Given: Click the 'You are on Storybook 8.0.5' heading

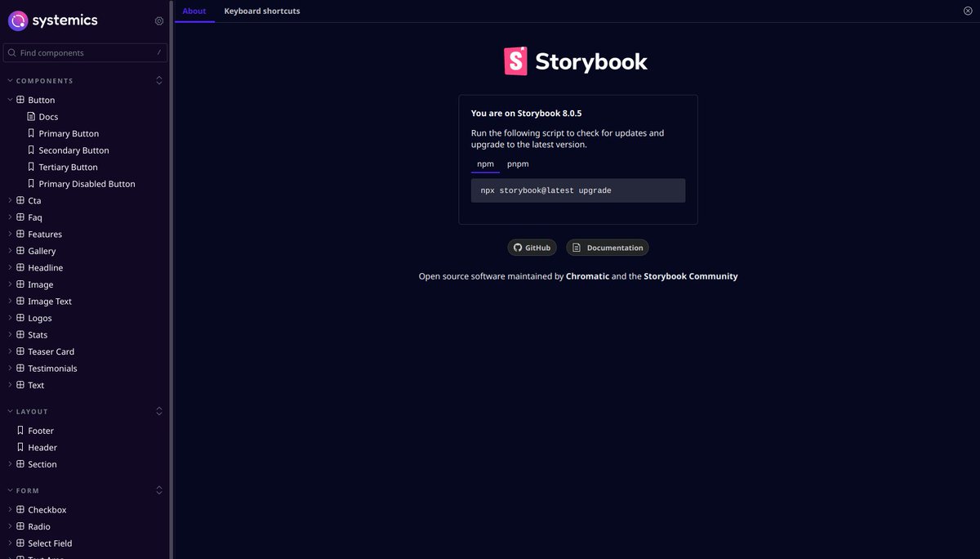Looking at the screenshot, I should 527,114.
